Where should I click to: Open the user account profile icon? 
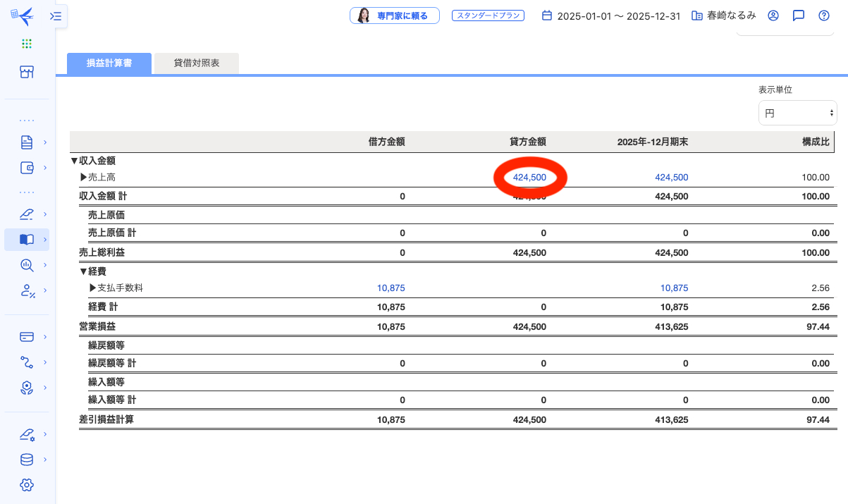point(773,16)
